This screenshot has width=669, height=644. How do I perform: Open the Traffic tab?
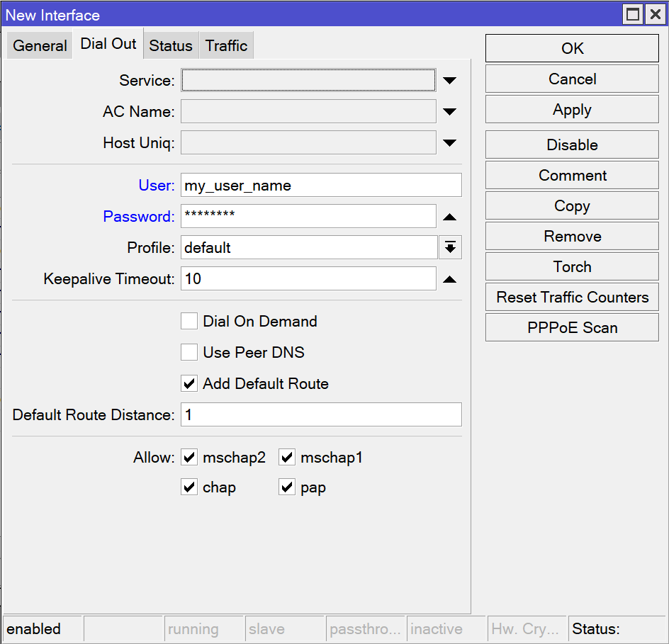tap(226, 46)
